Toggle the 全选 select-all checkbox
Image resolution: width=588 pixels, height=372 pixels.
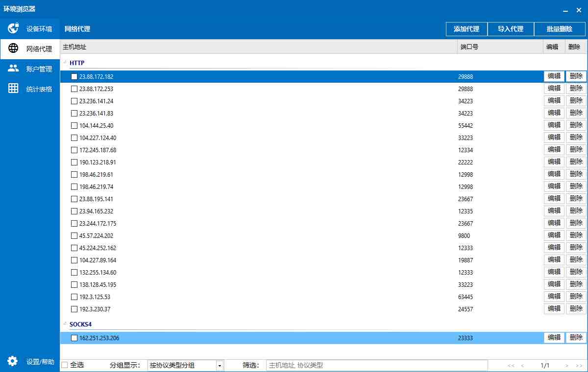point(65,365)
